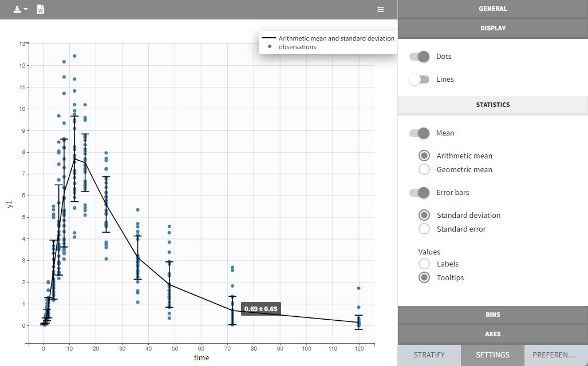Open the PREFERENCES tab
This screenshot has height=366, width=588.
[x=555, y=355]
